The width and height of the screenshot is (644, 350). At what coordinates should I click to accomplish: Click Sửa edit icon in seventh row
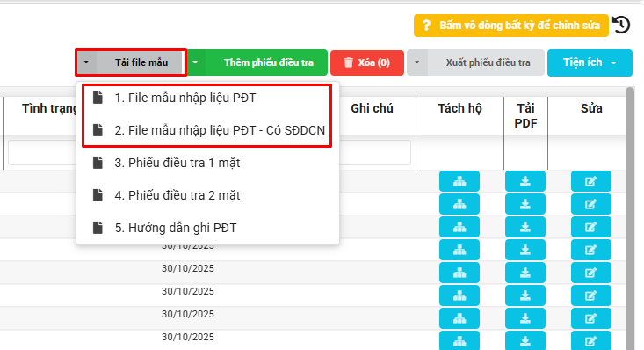point(591,318)
